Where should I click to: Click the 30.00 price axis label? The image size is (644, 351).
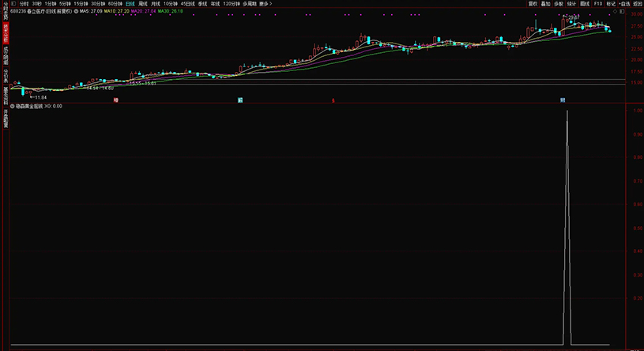point(637,14)
